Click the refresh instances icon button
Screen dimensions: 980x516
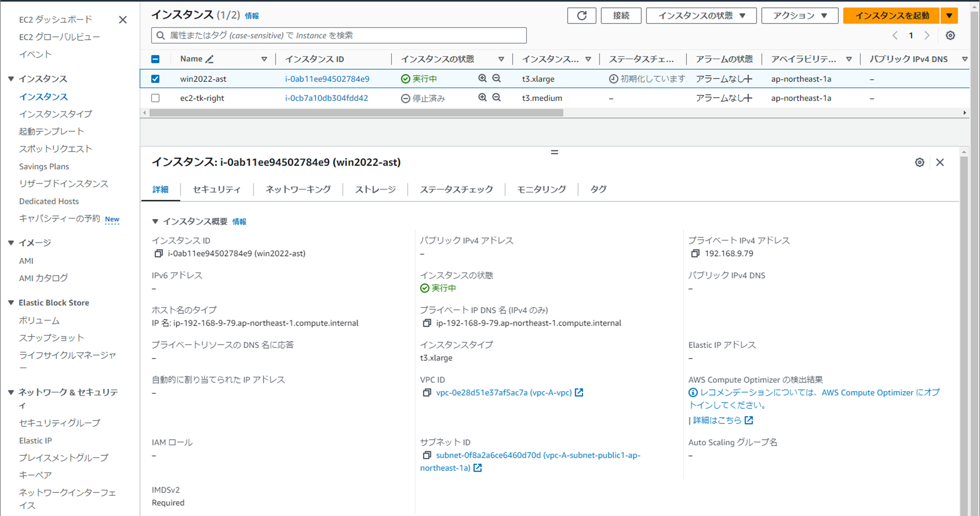click(581, 16)
